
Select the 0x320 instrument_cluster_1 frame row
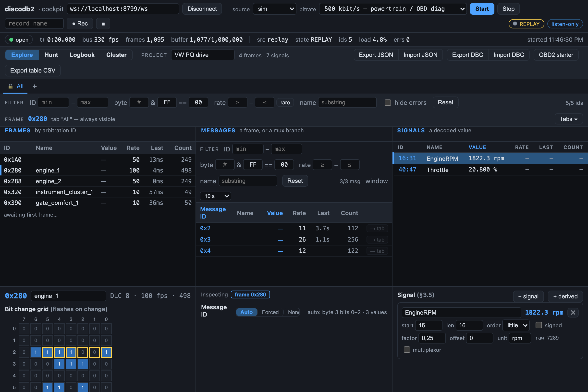[x=98, y=192]
